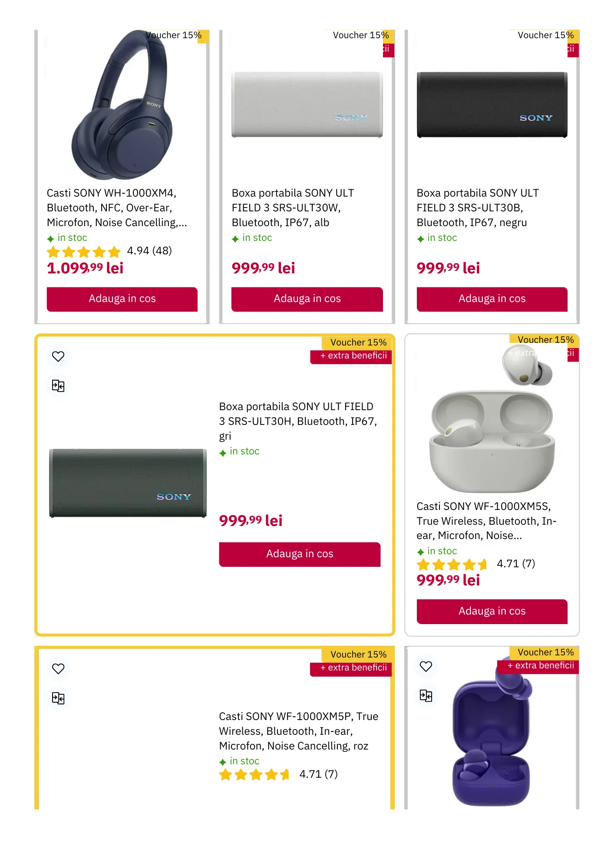Favorite the WF-1000XM5P roz earbuds
The image size is (614, 868).
58,669
